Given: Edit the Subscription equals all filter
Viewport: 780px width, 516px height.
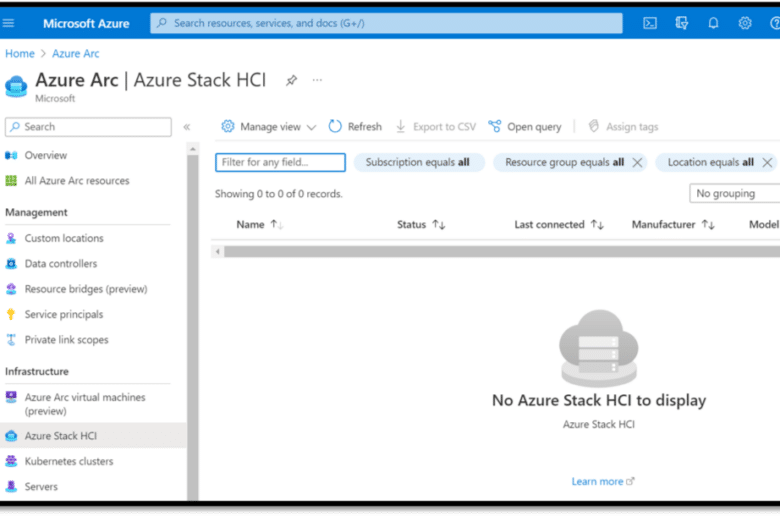Looking at the screenshot, I should (x=419, y=162).
